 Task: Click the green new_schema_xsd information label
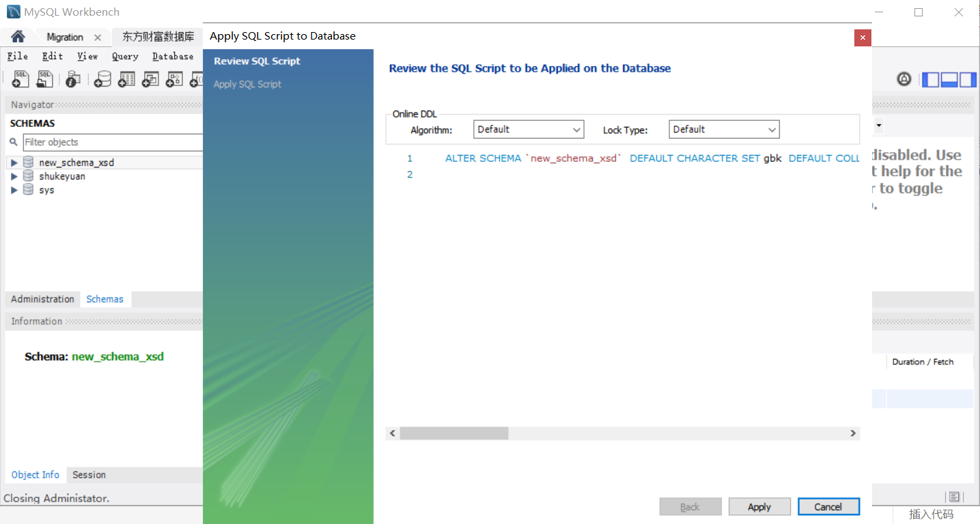pos(117,356)
